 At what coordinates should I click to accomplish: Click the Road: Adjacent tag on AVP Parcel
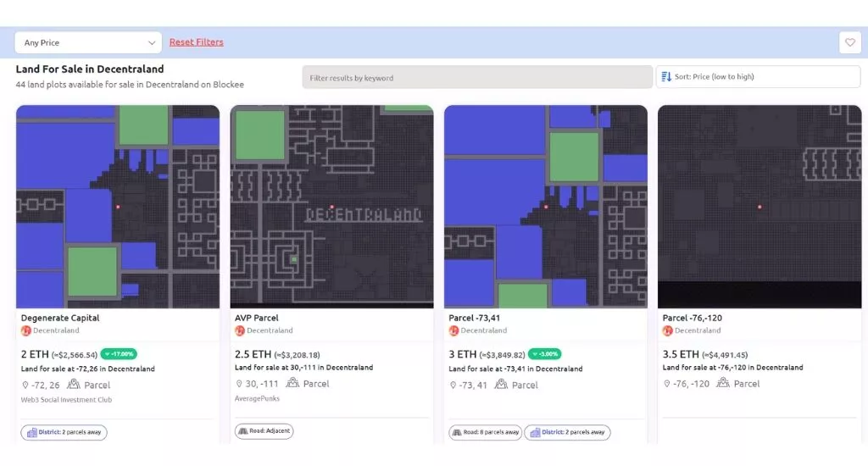pyautogui.click(x=264, y=431)
